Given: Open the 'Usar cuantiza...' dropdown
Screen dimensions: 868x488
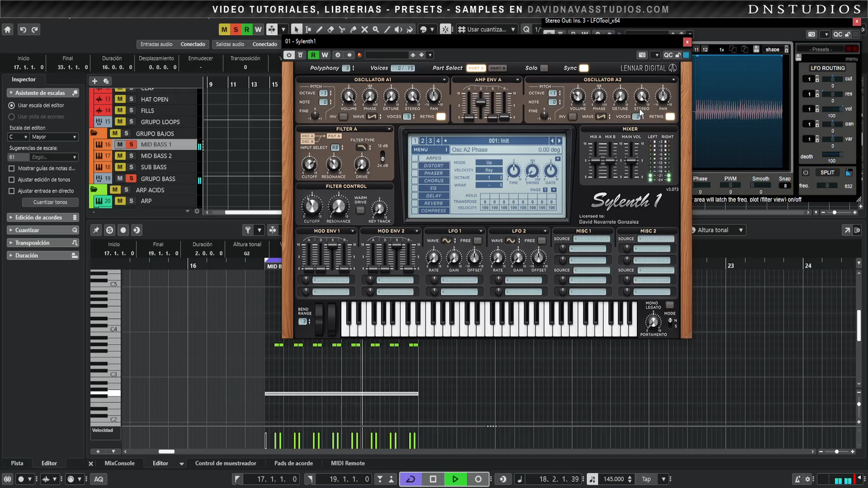Looking at the screenshot, I should click(487, 29).
